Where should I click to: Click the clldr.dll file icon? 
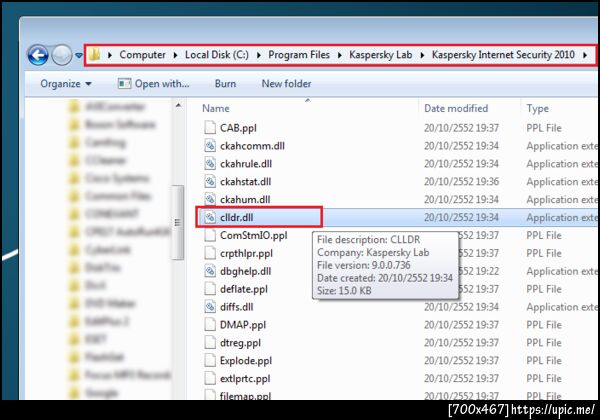point(210,217)
